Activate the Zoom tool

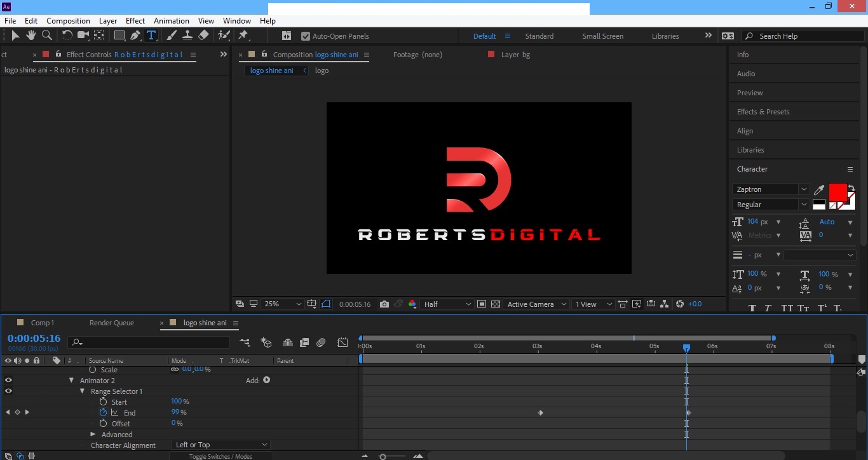point(47,36)
